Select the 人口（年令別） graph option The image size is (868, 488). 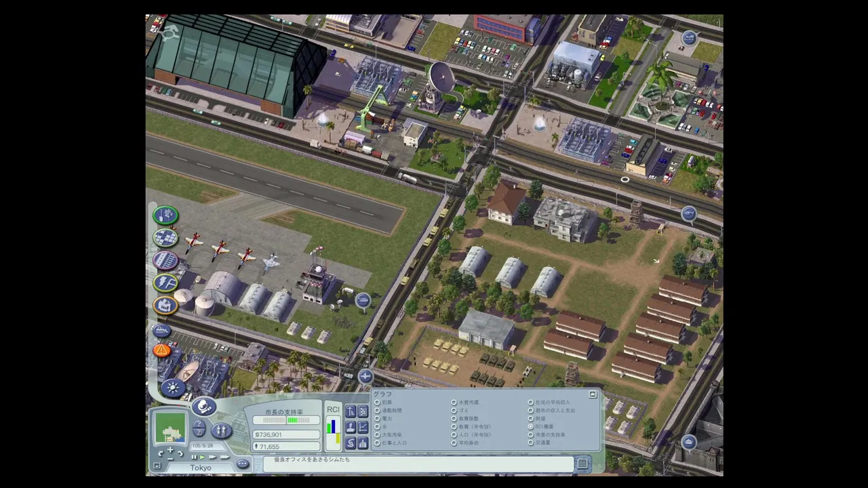coord(454,434)
